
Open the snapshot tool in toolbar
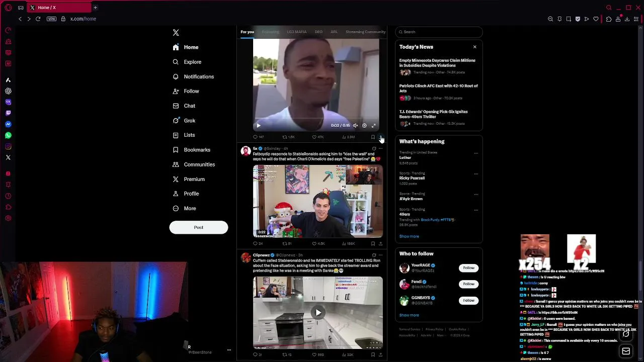point(569,19)
